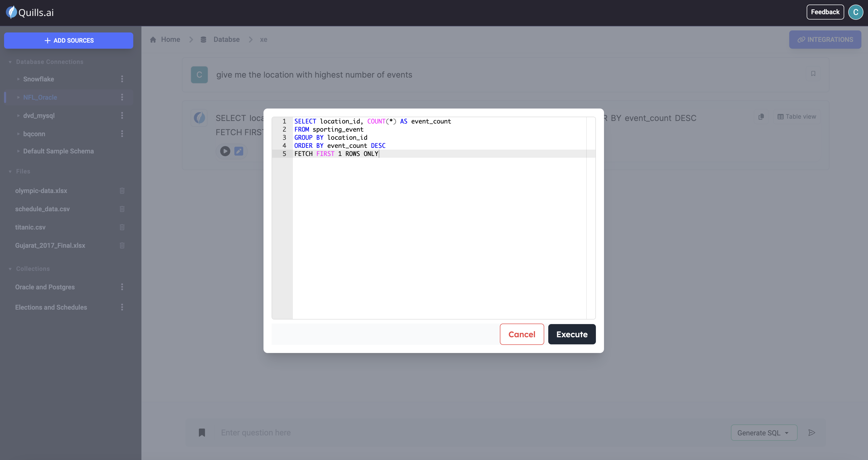Click the copy SQL icon

pos(761,117)
